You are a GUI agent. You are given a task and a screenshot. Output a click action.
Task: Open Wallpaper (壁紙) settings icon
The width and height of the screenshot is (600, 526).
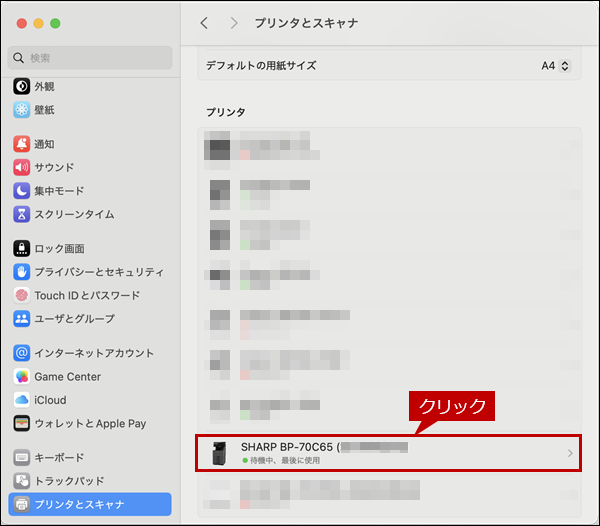click(22, 109)
